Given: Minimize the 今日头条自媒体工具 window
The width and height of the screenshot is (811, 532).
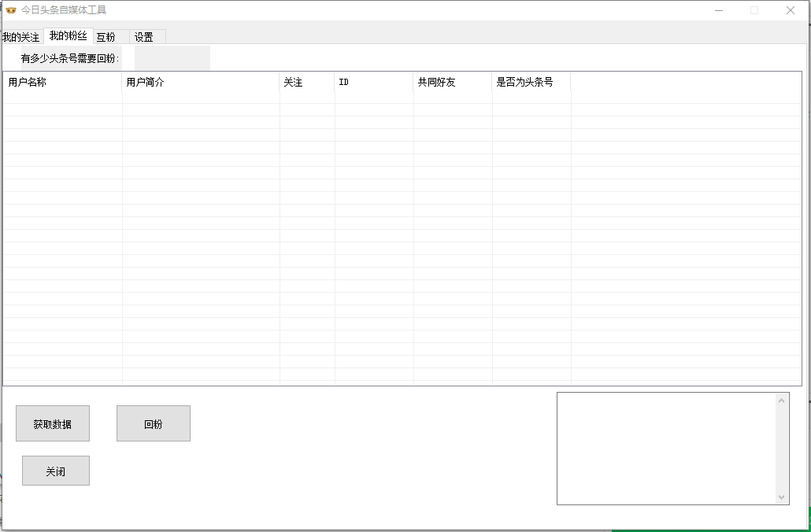Looking at the screenshot, I should coord(718,10).
